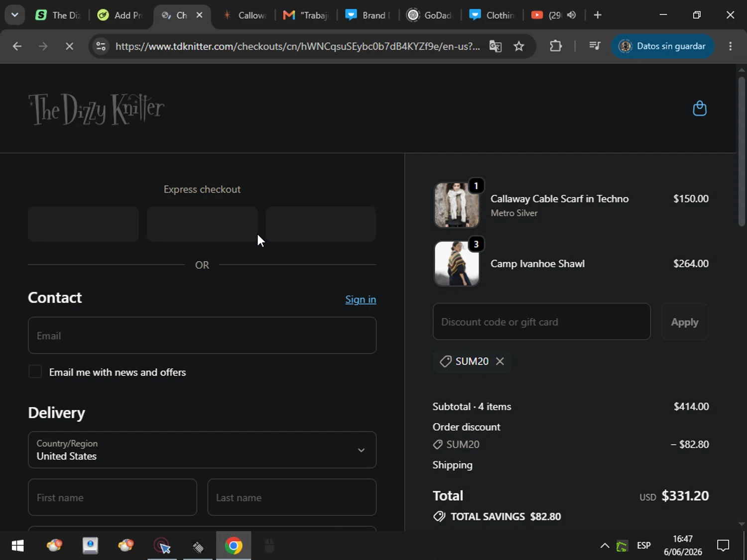Switch to YouTube (29 tab
Image resolution: width=747 pixels, height=560 pixels.
546,15
